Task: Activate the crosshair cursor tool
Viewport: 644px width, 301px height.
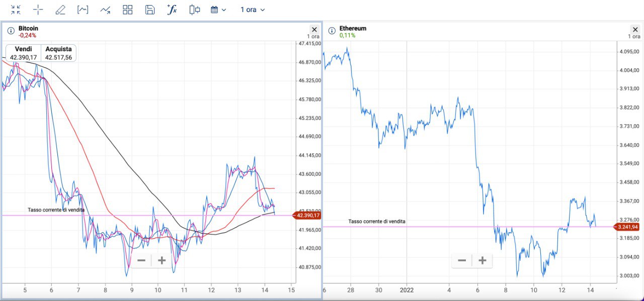Action: click(x=38, y=10)
